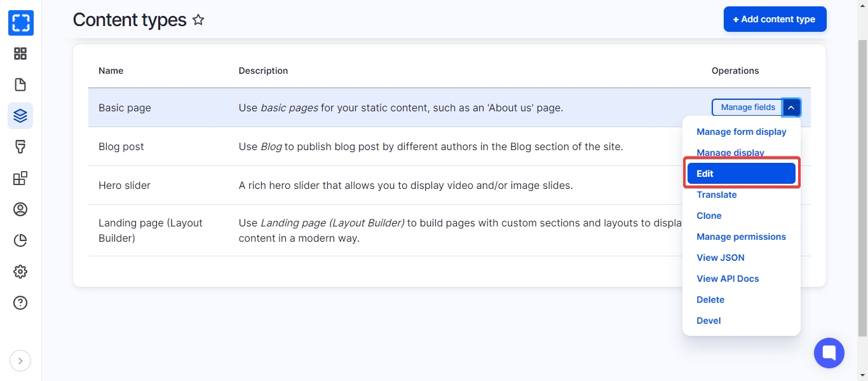Open the Reports pie chart icon
Screen dimensions: 868x381
click(x=20, y=240)
